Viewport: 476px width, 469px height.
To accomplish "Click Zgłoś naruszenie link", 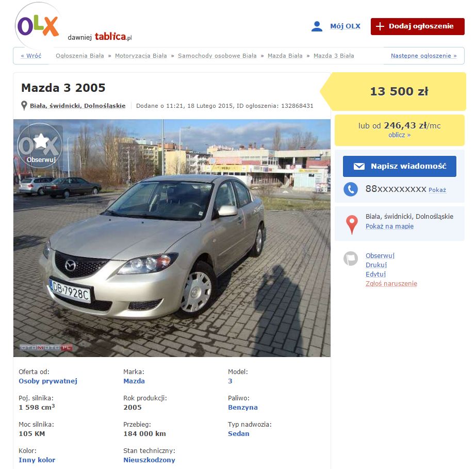I will [391, 284].
